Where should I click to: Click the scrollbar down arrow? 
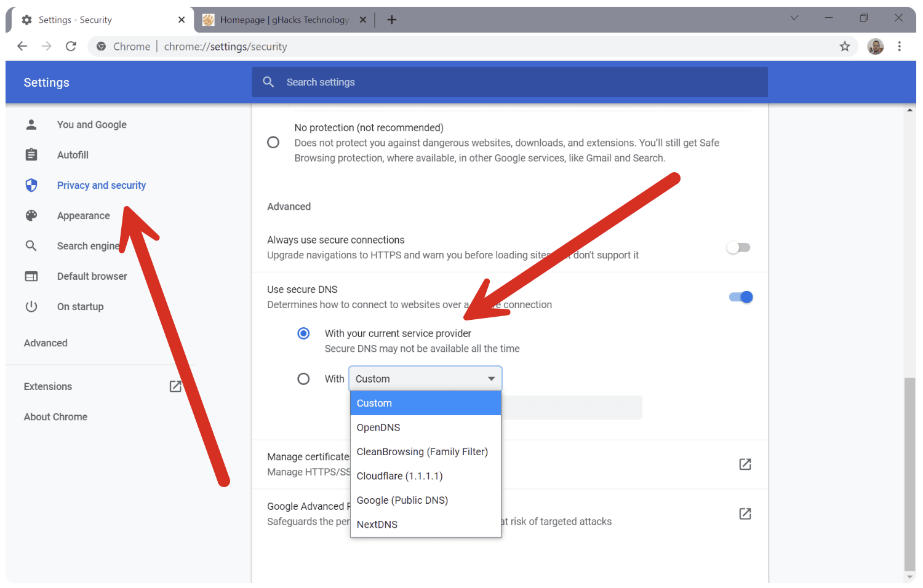tap(909, 577)
